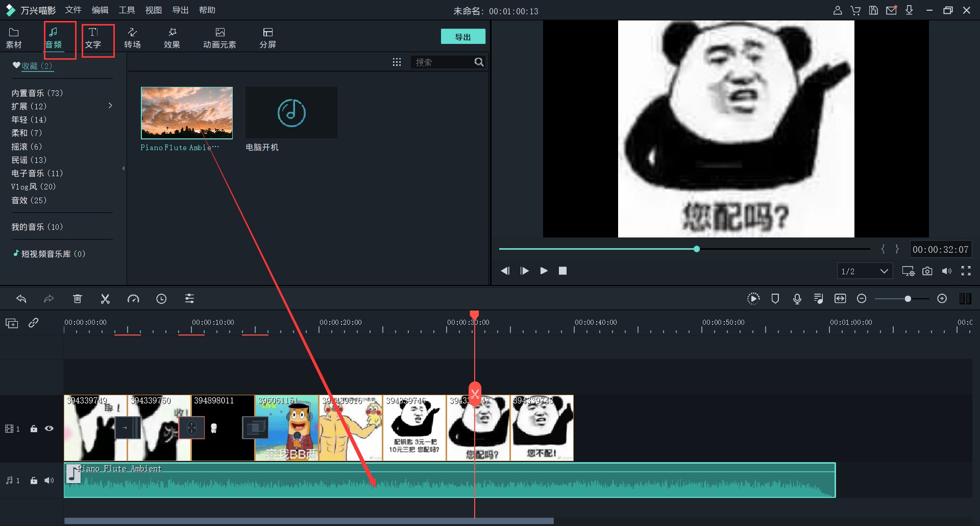Switch to the 素材 media tab
Screen dimensions: 980x526
tap(14, 37)
